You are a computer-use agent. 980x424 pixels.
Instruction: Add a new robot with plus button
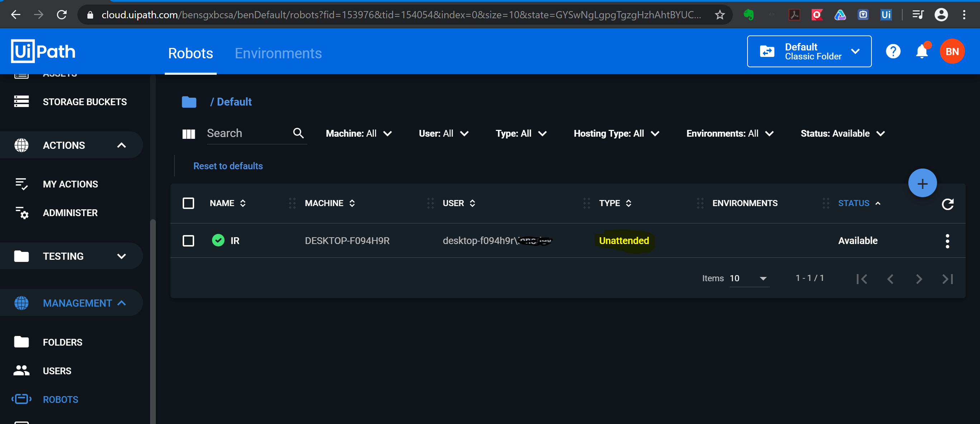922,184
